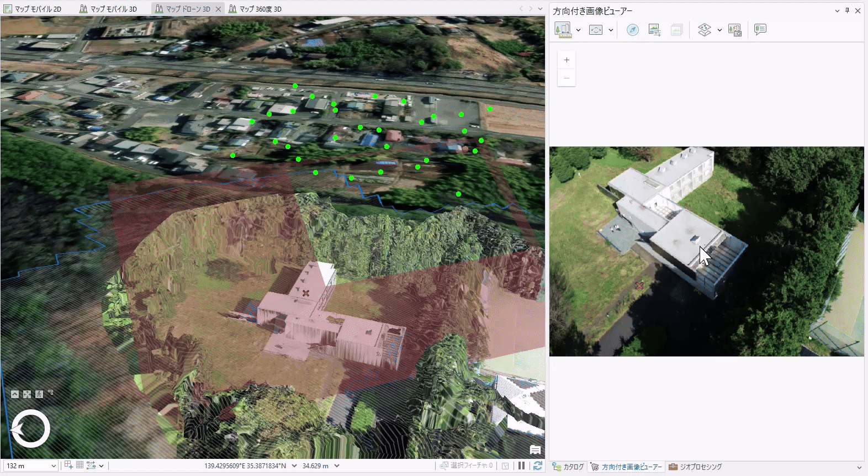Refresh the map view
Image resolution: width=868 pixels, height=476 pixels.
[537, 466]
